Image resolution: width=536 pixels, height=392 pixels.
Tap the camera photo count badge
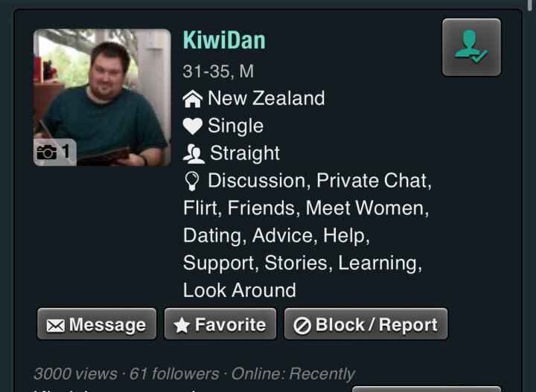pyautogui.click(x=54, y=152)
